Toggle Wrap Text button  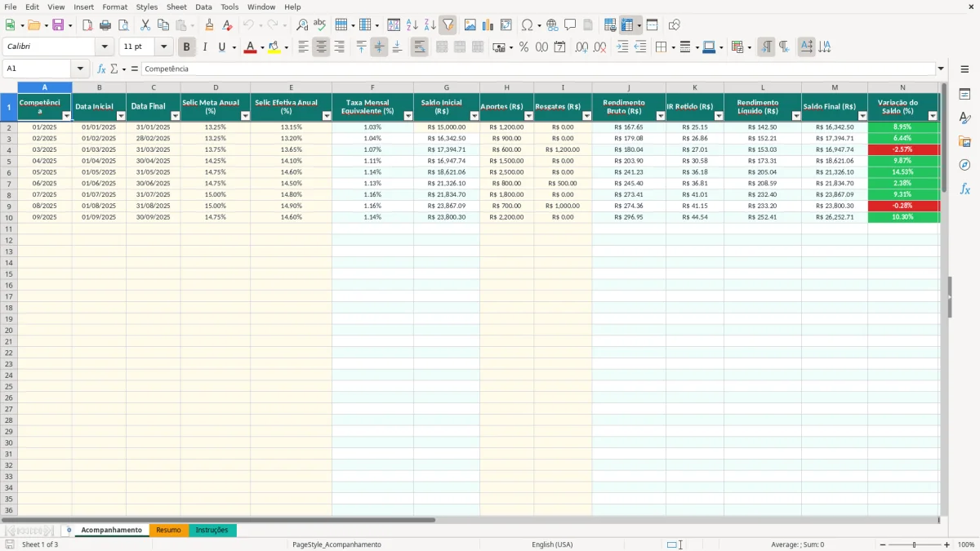tap(420, 47)
